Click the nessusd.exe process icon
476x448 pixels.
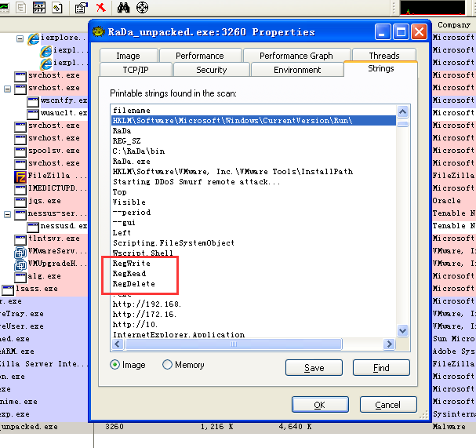pyautogui.click(x=33, y=227)
